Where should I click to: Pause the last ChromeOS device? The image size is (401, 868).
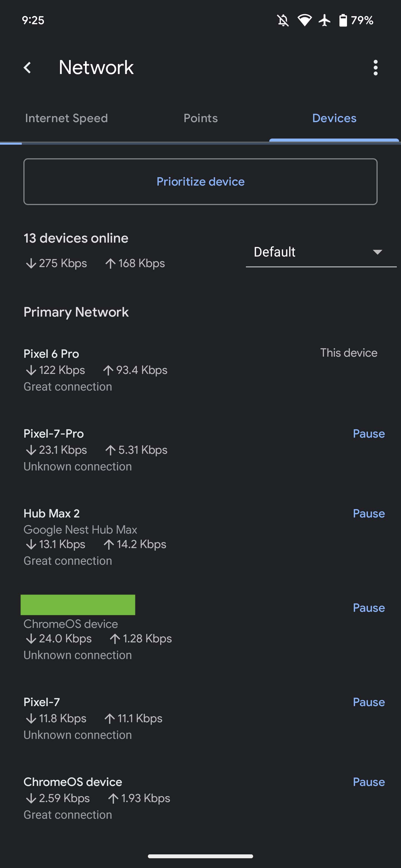(x=368, y=782)
